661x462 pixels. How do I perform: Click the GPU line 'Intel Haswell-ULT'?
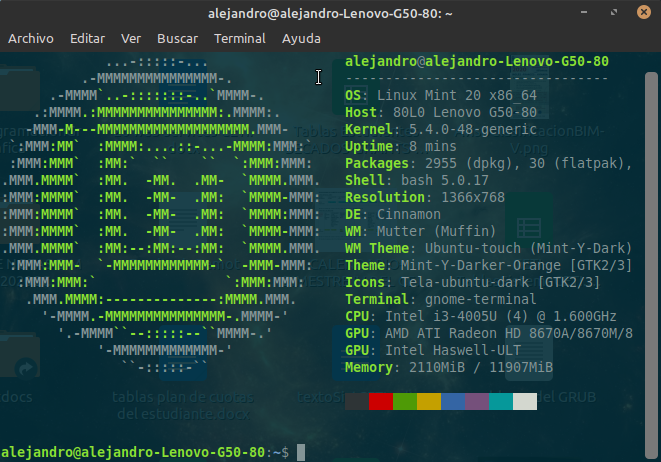click(x=453, y=350)
